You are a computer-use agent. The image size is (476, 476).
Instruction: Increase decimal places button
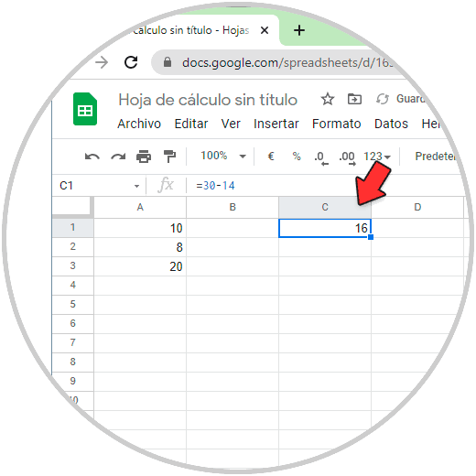(x=347, y=158)
